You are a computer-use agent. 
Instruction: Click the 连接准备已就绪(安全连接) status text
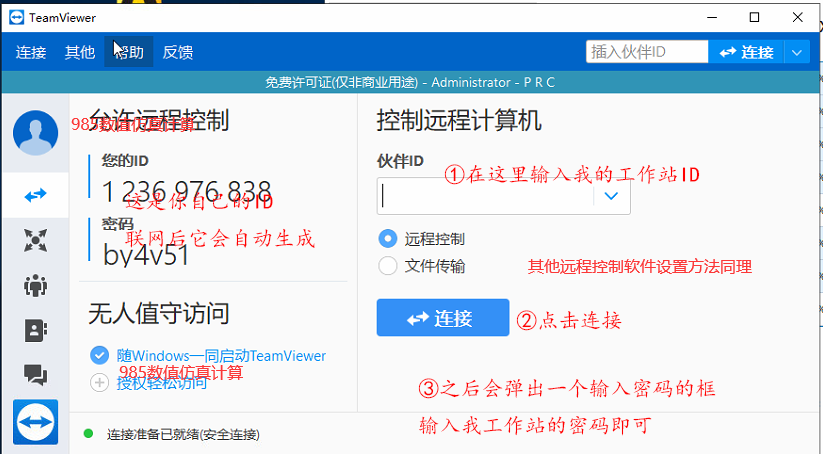183,434
